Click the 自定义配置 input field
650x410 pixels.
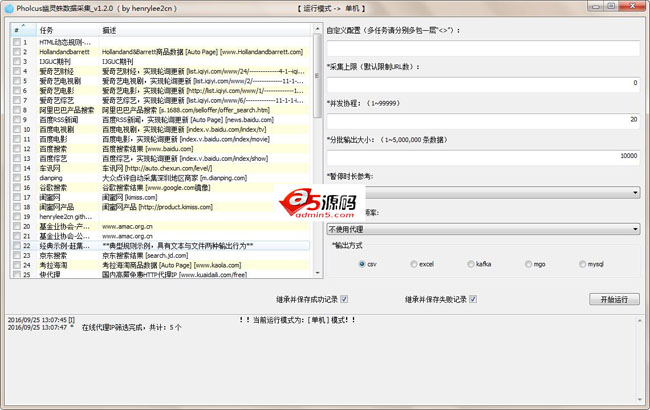tap(483, 49)
